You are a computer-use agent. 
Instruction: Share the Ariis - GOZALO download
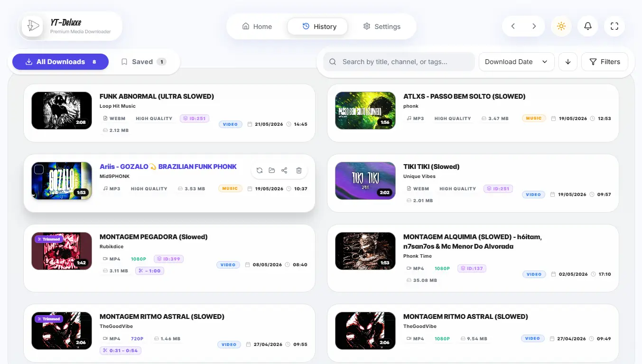point(284,170)
